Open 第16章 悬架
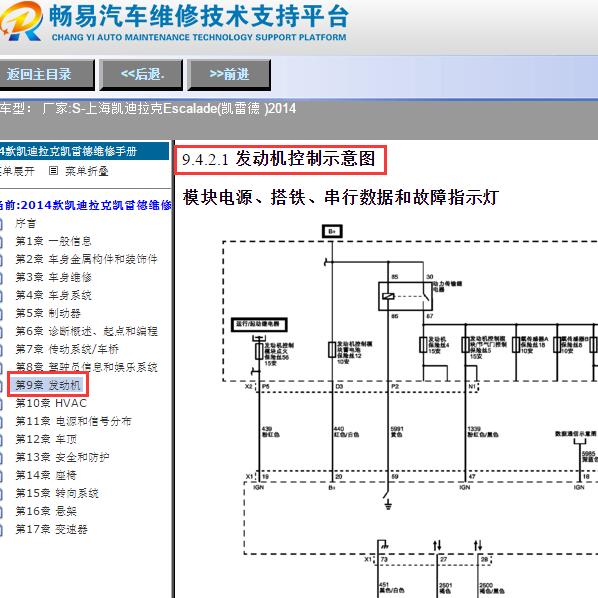Image resolution: width=598 pixels, height=598 pixels. [46, 511]
